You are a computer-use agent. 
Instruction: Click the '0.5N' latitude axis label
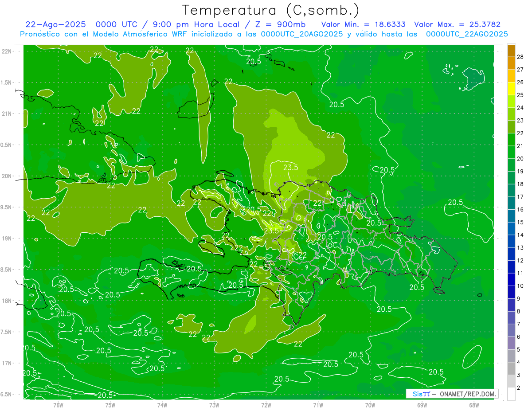6,145
